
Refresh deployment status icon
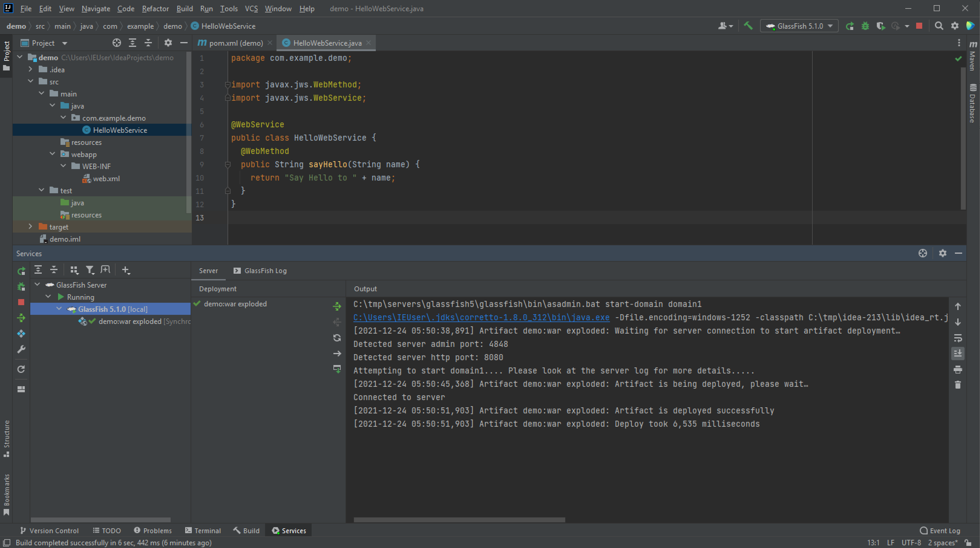[x=337, y=338]
